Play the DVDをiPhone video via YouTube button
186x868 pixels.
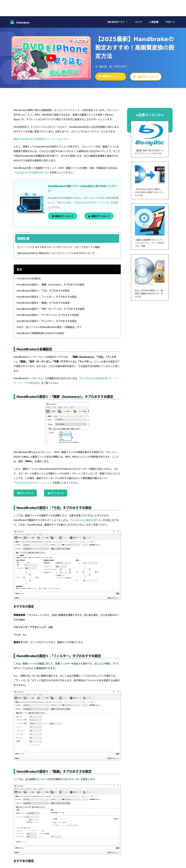(x=51, y=58)
